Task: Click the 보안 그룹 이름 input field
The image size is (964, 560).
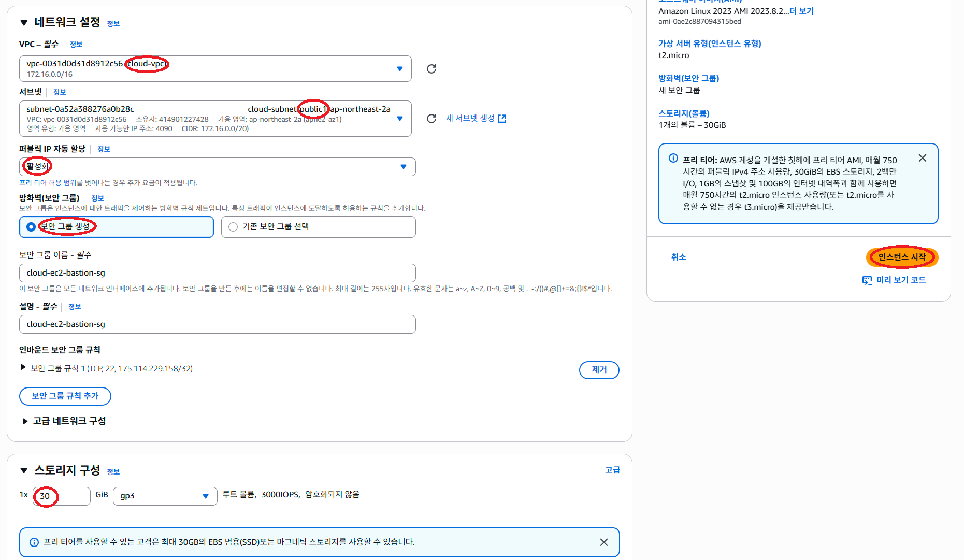Action: point(217,273)
